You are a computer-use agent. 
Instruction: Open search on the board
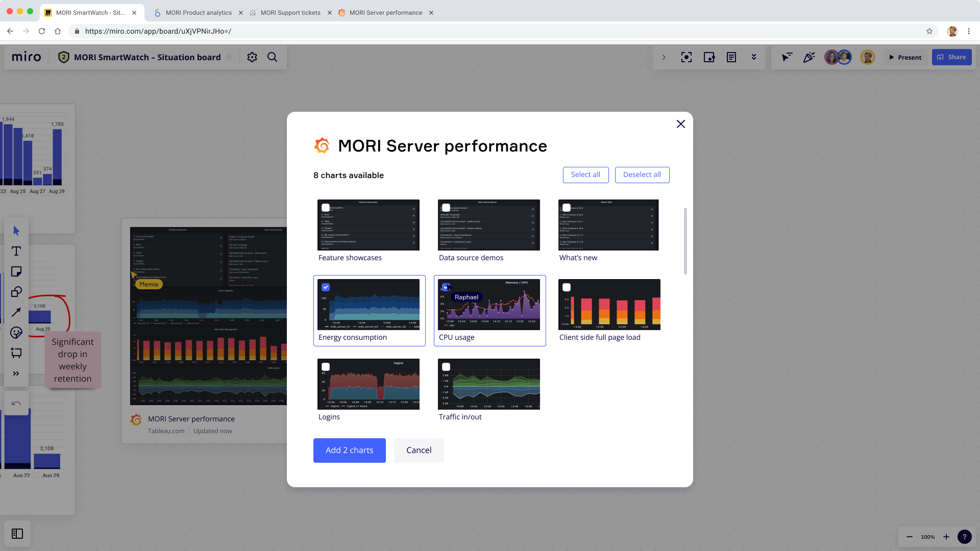(273, 57)
